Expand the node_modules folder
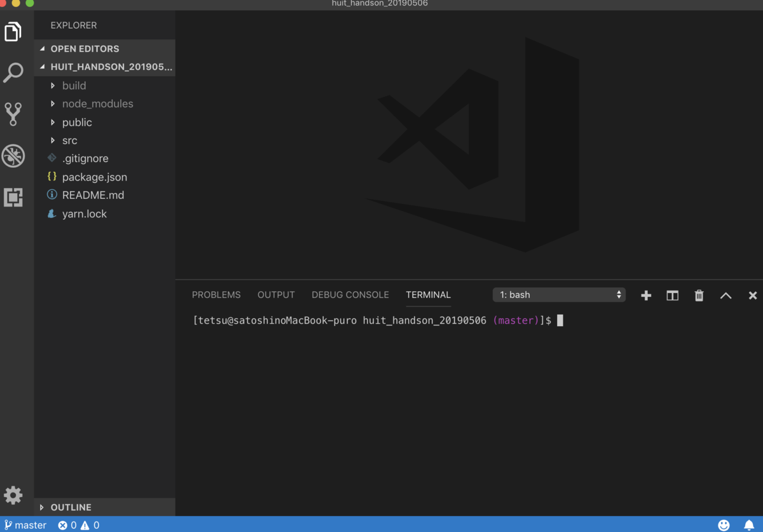This screenshot has width=763, height=532. pyautogui.click(x=105, y=104)
